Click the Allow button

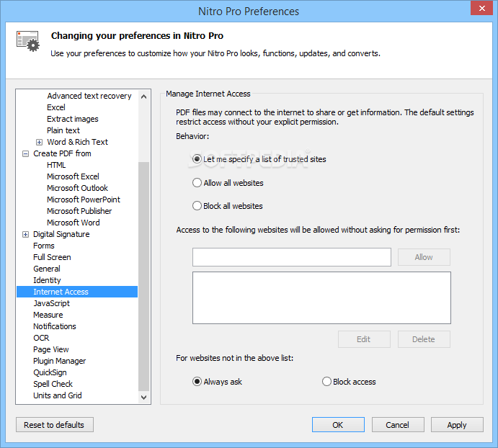pos(424,257)
